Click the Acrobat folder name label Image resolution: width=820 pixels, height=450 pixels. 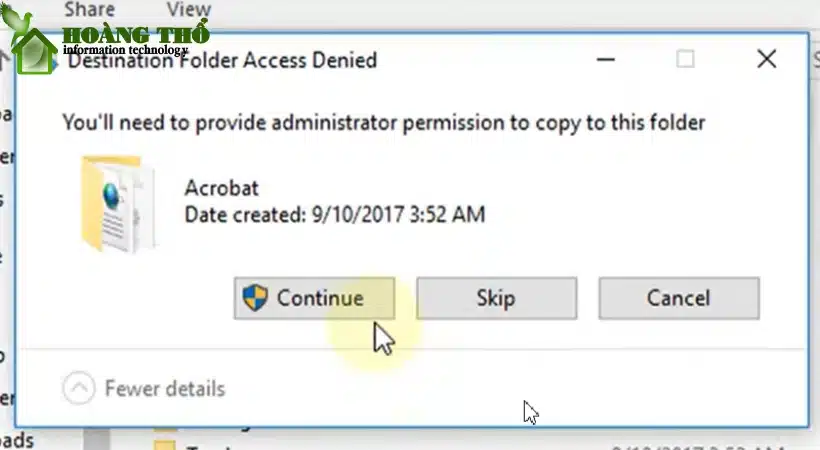click(222, 188)
